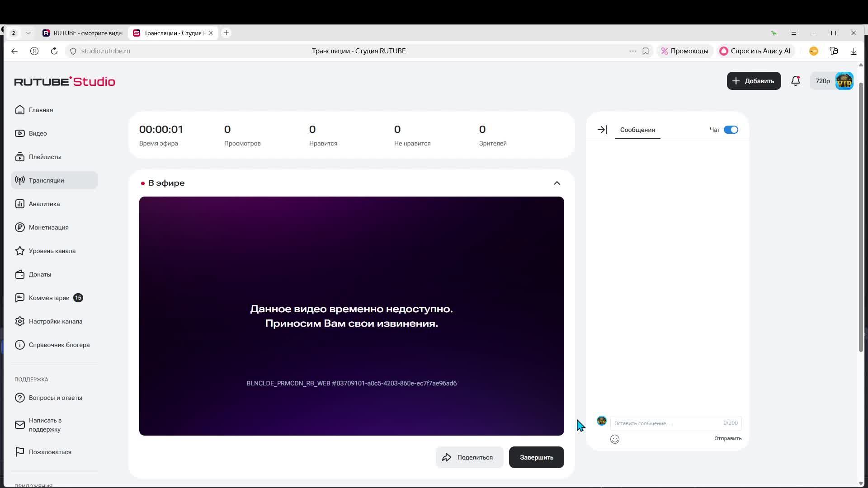Click the studio.rutube.ru address field
The width and height of the screenshot is (868, 488).
tap(106, 51)
